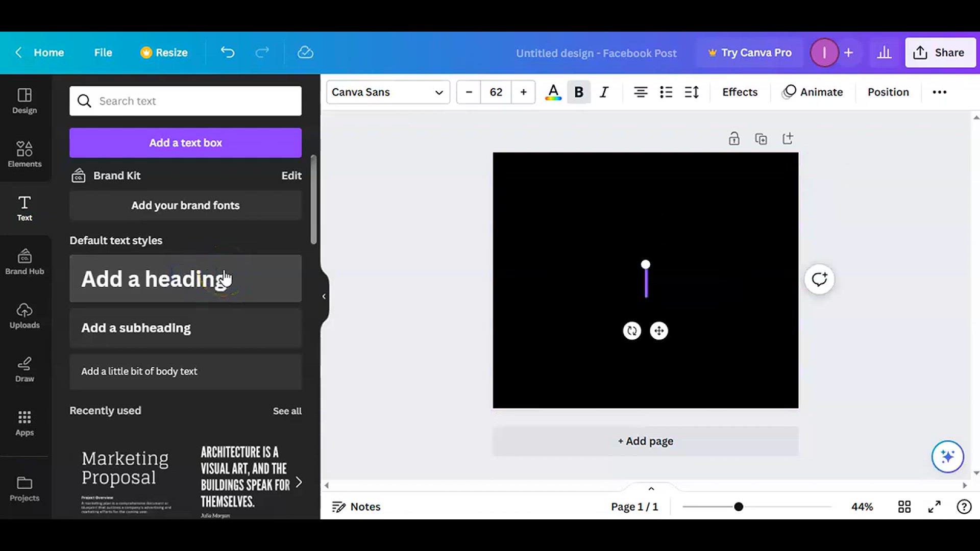Select the Text sidebar tab
Viewport: 980px width, 551px height.
point(24,208)
